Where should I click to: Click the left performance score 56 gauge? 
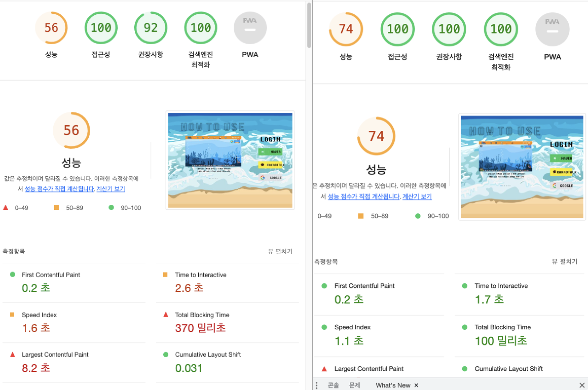tap(51, 28)
